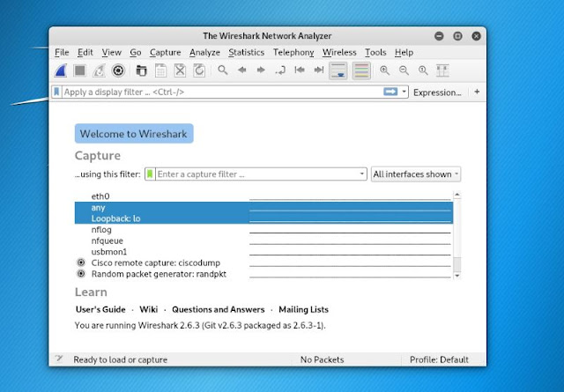Click the find packet magnifier icon
This screenshot has height=392, width=564.
point(223,70)
